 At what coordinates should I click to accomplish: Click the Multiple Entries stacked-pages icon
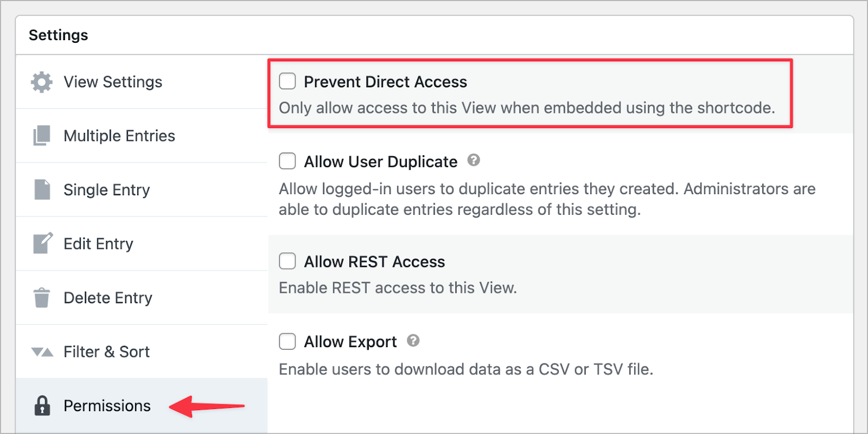(x=41, y=136)
